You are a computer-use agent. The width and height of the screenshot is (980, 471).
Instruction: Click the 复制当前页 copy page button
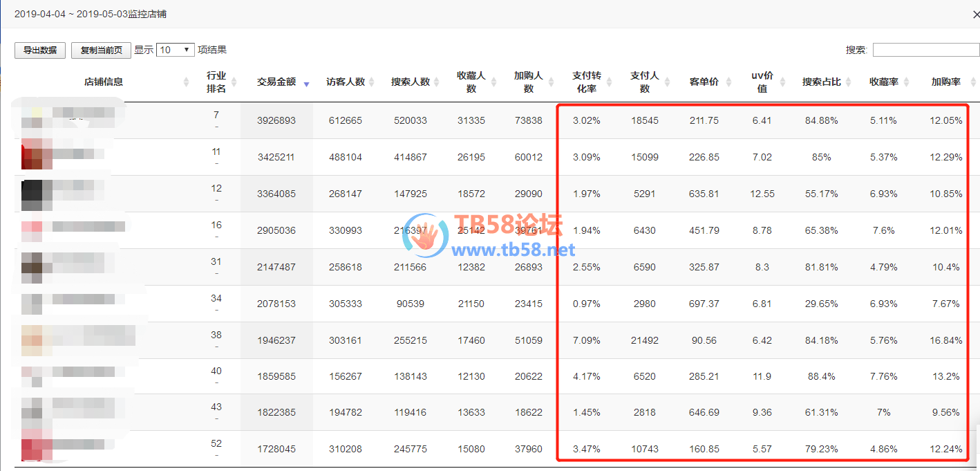click(101, 50)
